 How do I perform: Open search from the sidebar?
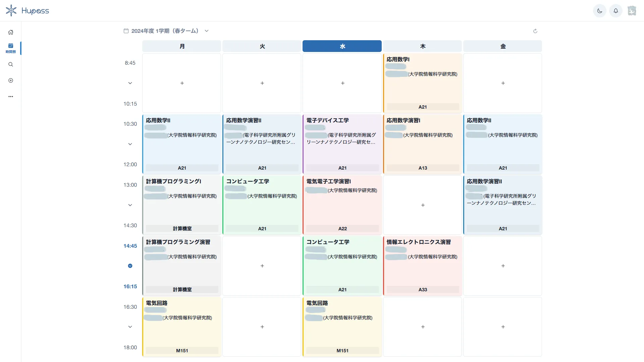[x=11, y=64]
